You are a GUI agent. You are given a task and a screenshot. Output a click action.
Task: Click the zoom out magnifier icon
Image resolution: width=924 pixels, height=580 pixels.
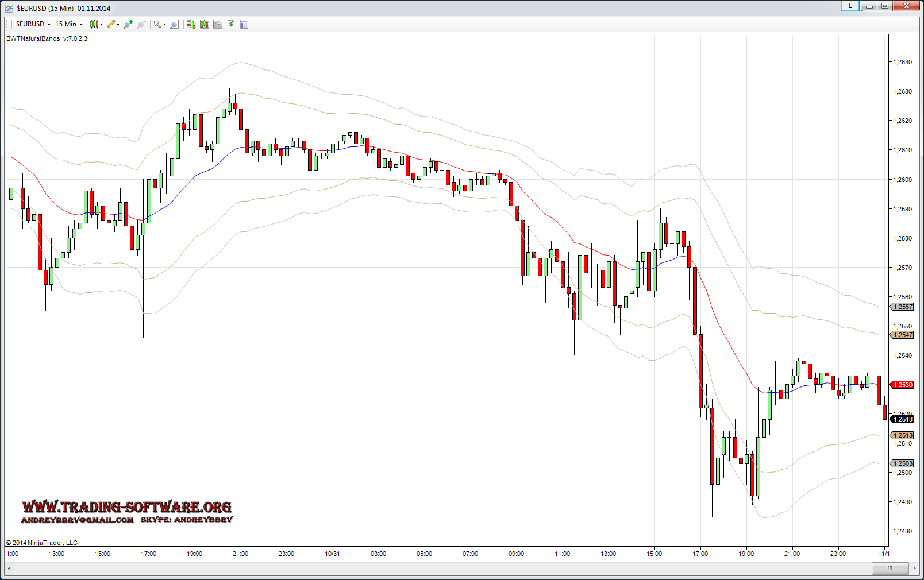pos(141,24)
